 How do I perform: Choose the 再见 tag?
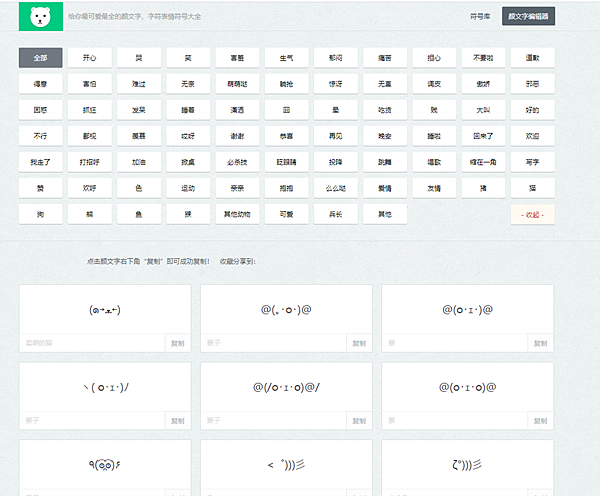(x=336, y=136)
